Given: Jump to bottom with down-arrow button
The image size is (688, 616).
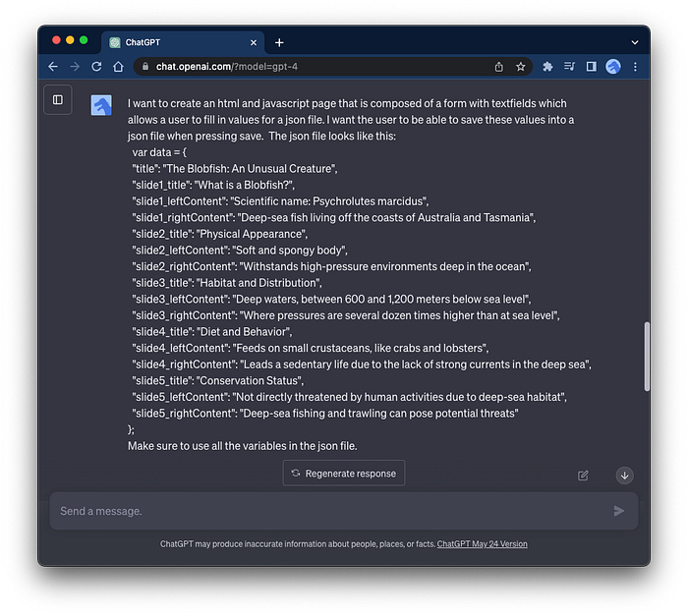Looking at the screenshot, I should (624, 476).
